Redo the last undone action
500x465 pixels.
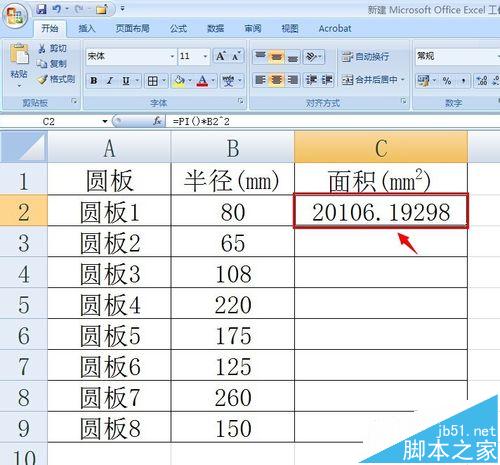[79, 9]
